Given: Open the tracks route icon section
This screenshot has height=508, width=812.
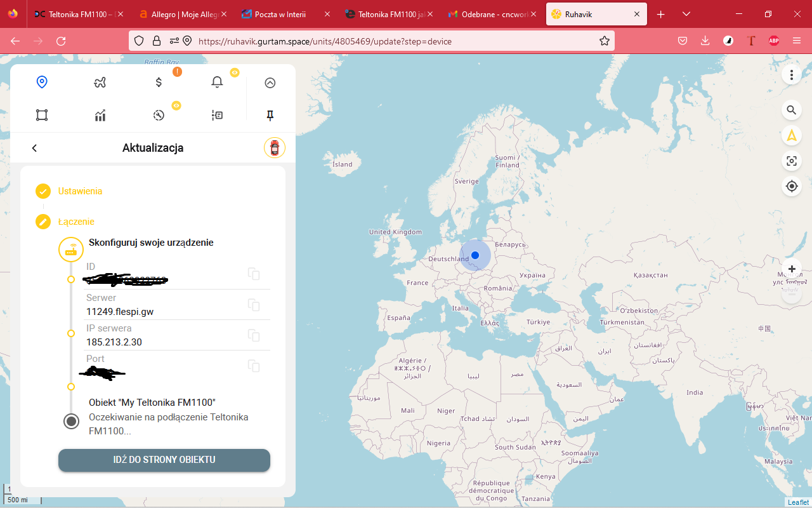Looking at the screenshot, I should (100, 82).
